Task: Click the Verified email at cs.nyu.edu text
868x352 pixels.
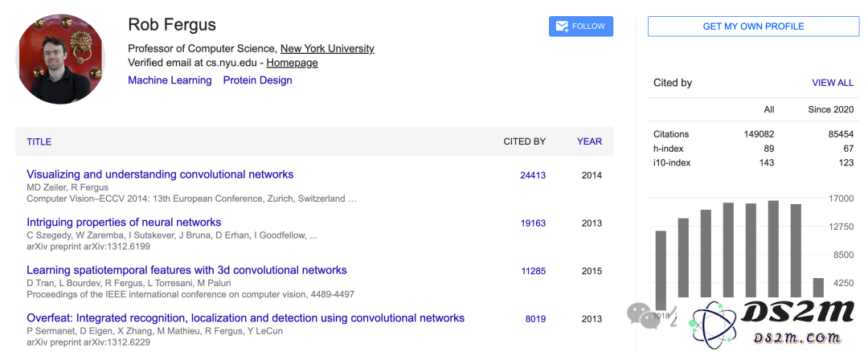Action: (192, 63)
